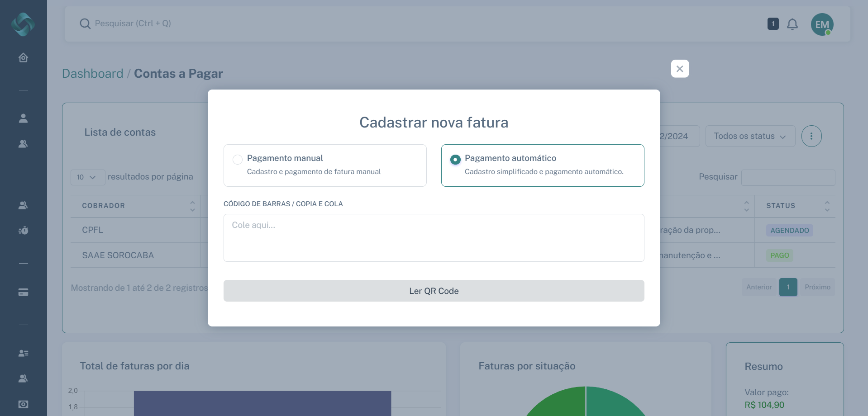The width and height of the screenshot is (868, 416).
Task: Click the user list icon in sidebar
Action: [x=23, y=353]
